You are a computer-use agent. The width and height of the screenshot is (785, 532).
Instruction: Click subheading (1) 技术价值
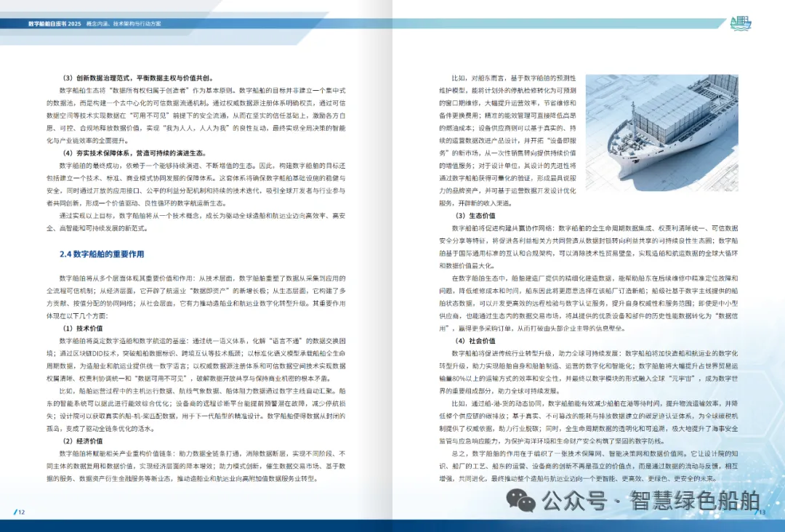pos(82,329)
